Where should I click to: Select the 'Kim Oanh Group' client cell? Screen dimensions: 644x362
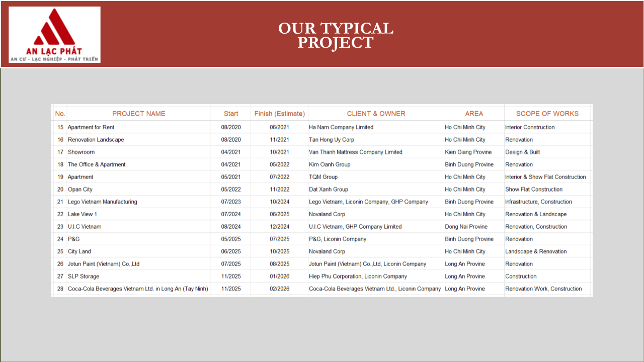[x=330, y=164]
